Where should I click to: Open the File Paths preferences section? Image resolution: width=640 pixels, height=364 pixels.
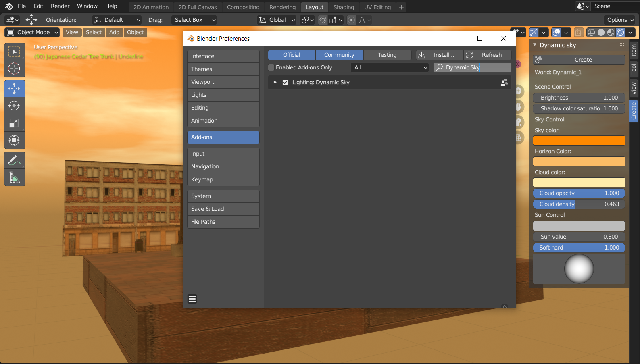[x=223, y=222]
